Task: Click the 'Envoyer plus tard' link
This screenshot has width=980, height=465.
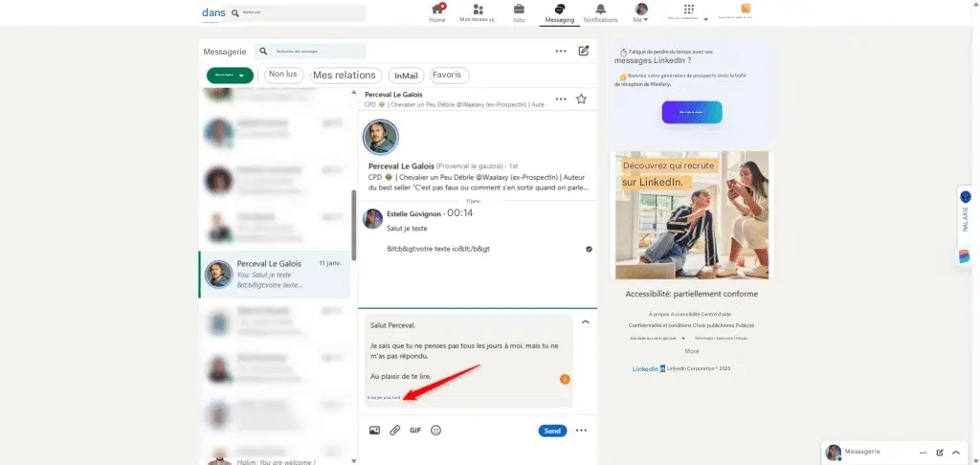Action: pyautogui.click(x=384, y=397)
